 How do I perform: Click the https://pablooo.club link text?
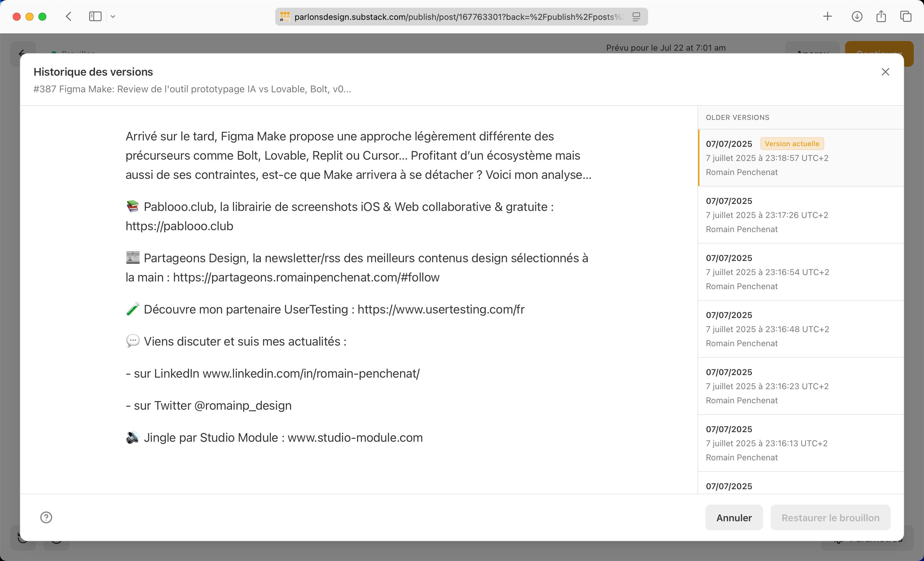click(x=179, y=226)
